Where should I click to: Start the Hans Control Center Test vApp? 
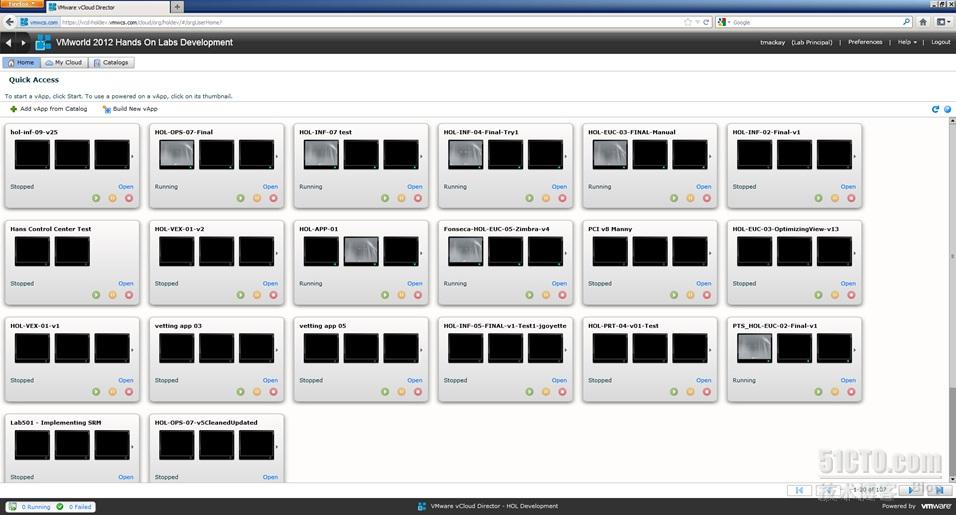(96, 295)
